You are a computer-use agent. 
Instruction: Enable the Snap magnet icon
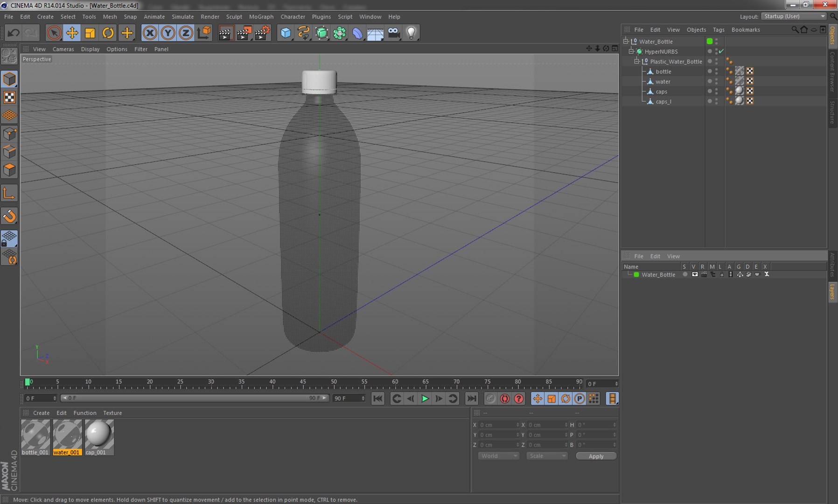[x=9, y=216]
